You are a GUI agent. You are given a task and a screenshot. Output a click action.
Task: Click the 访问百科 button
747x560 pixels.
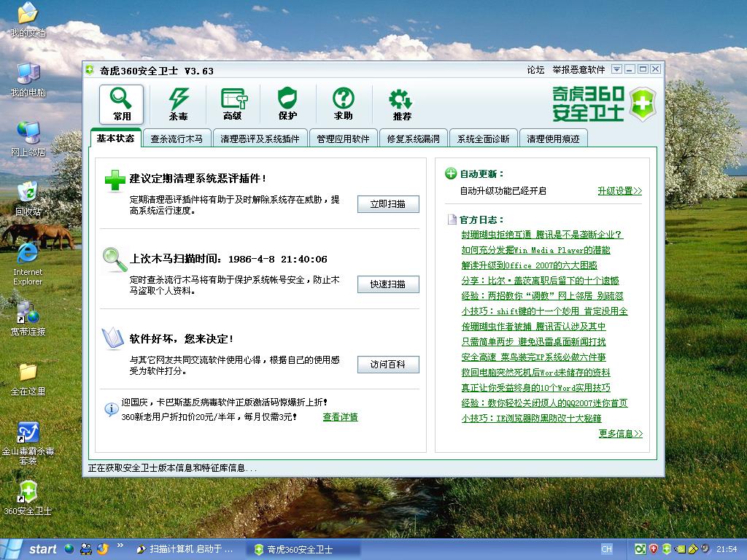pos(388,365)
